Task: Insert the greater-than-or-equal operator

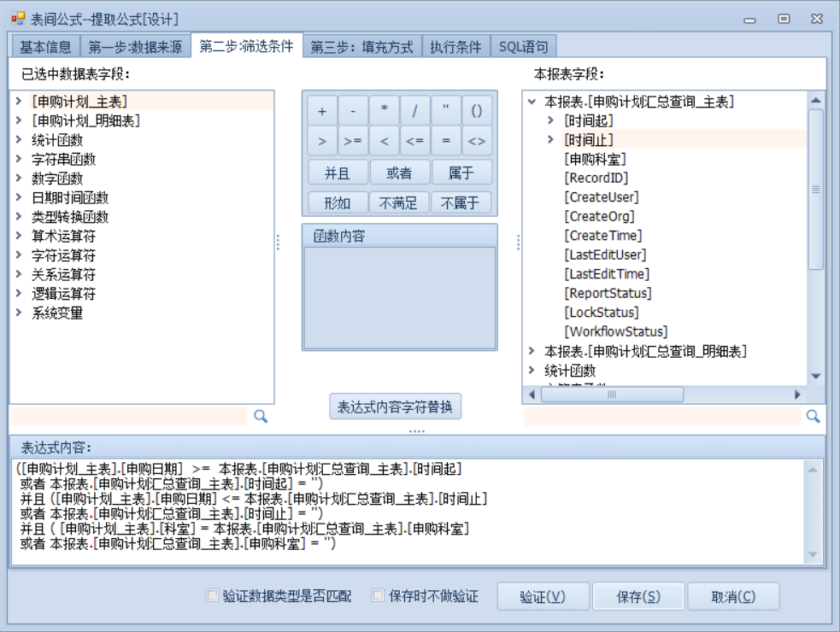Action: [353, 141]
